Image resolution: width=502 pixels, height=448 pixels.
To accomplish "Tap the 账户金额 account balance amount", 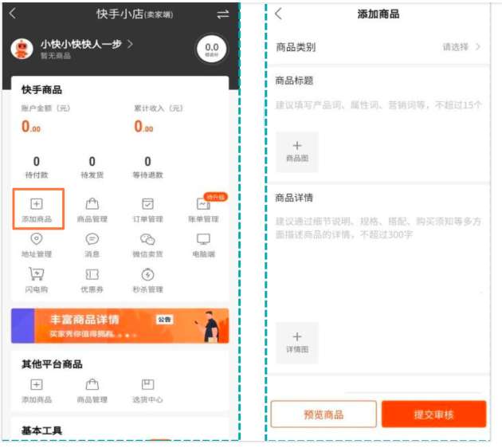I will pyautogui.click(x=31, y=127).
